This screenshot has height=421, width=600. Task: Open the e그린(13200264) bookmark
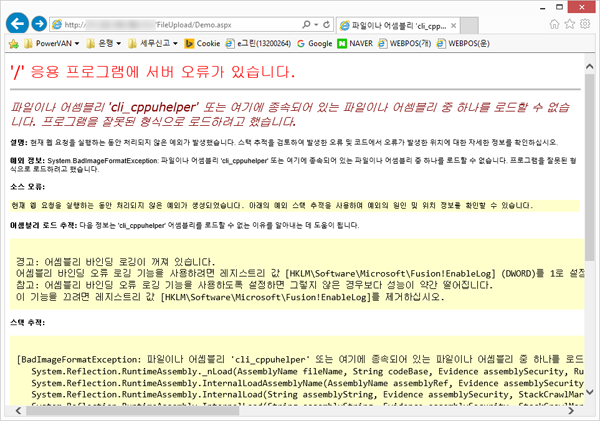(x=258, y=44)
